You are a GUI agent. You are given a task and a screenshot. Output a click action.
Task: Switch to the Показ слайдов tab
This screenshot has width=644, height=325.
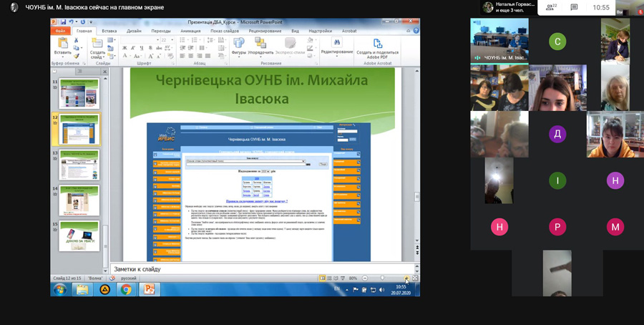point(225,31)
